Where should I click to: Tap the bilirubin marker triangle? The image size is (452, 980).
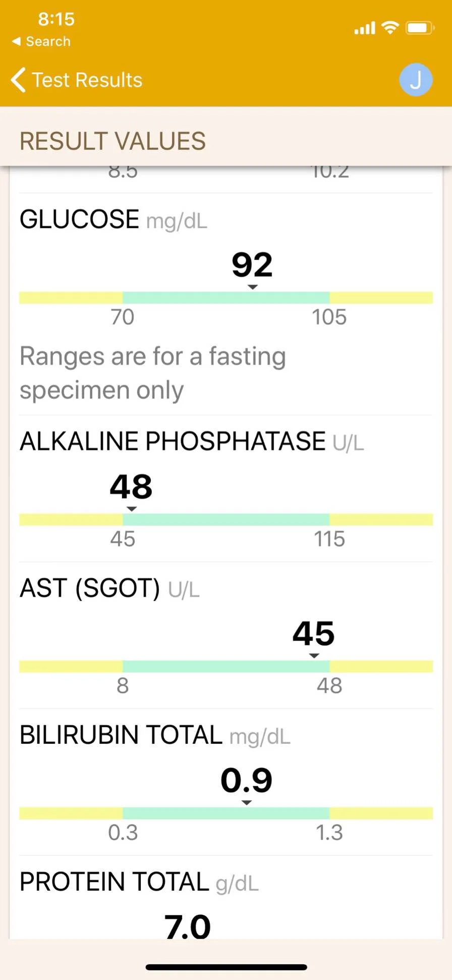pos(246,802)
